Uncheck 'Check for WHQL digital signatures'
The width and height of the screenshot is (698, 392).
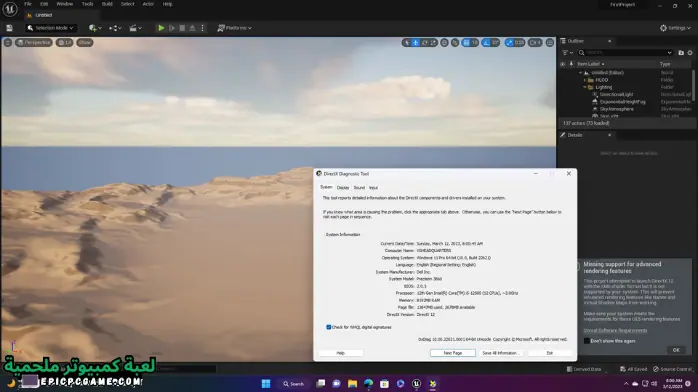329,327
